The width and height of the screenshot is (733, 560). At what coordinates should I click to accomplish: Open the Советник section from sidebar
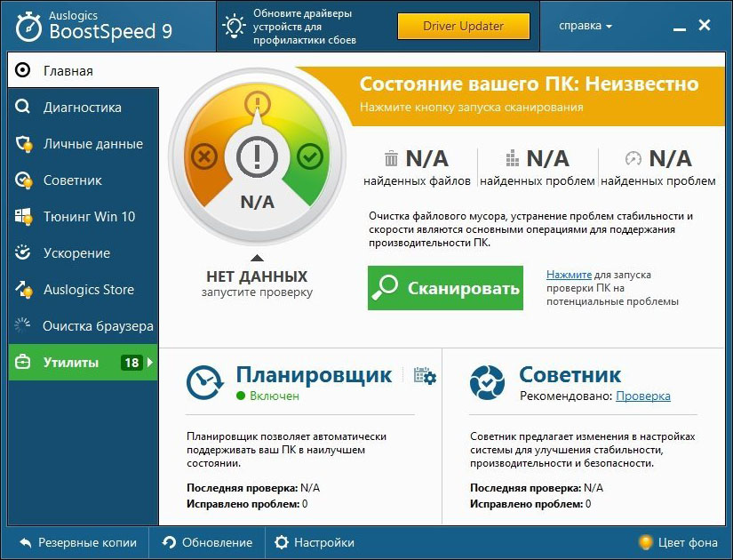coord(22,180)
